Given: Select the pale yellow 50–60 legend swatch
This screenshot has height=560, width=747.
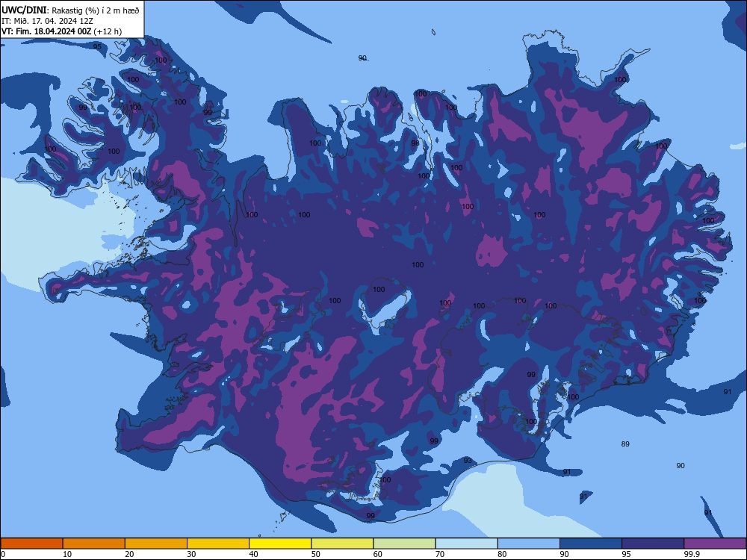Looking at the screenshot, I should (342, 544).
